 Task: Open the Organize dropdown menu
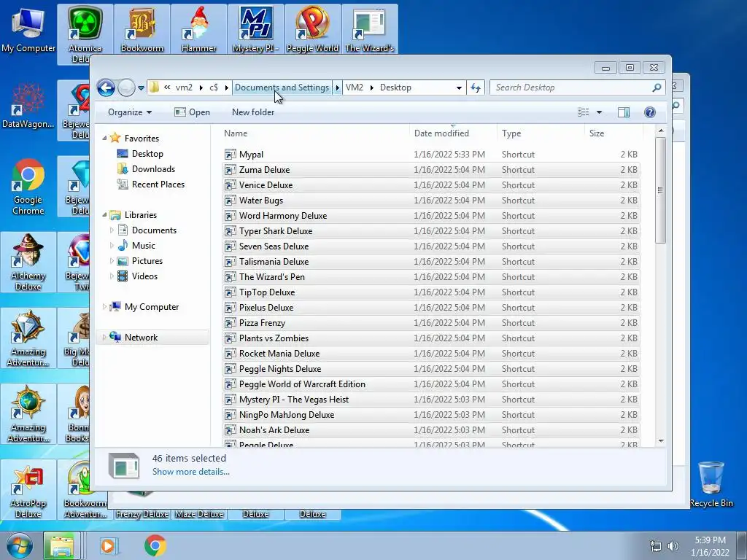point(130,112)
